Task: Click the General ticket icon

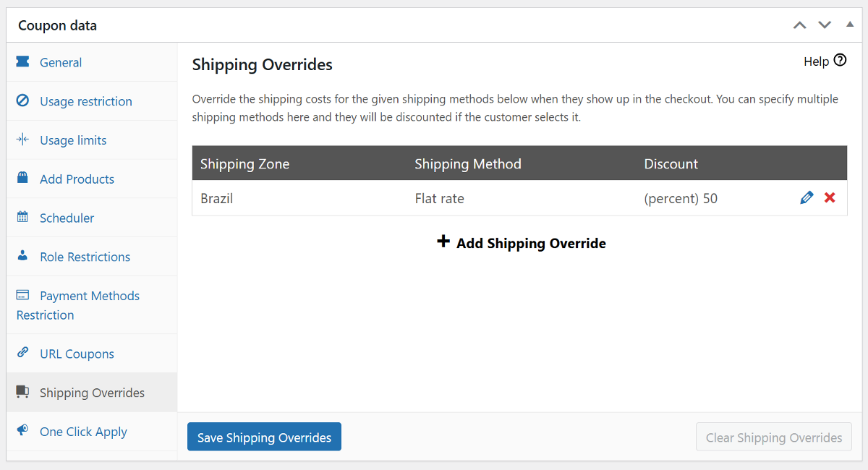Action: click(22, 62)
